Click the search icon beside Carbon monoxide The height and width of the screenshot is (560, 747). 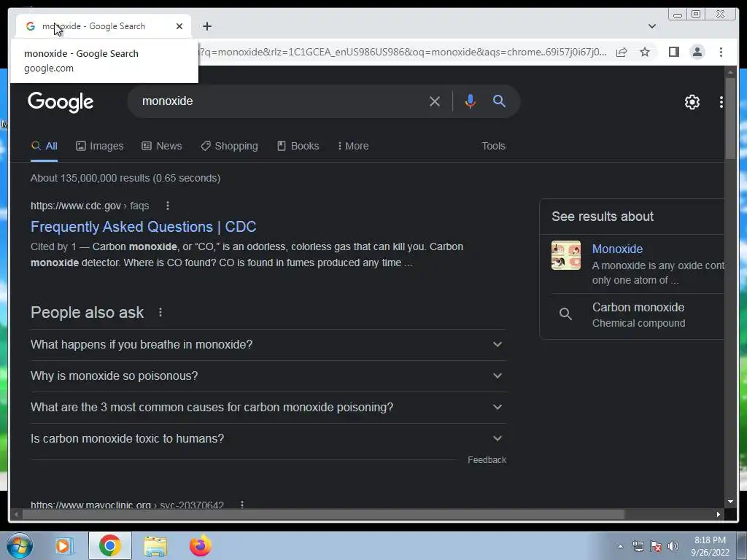[565, 314]
